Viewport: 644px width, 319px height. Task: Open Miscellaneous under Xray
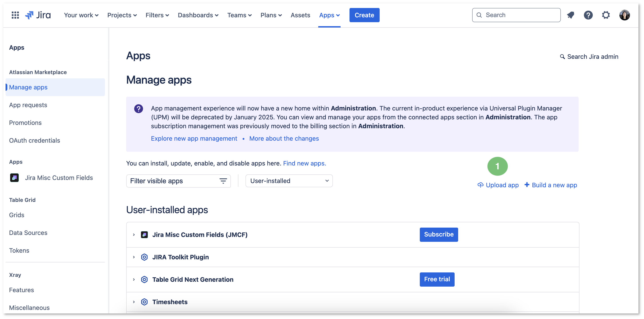(29, 308)
